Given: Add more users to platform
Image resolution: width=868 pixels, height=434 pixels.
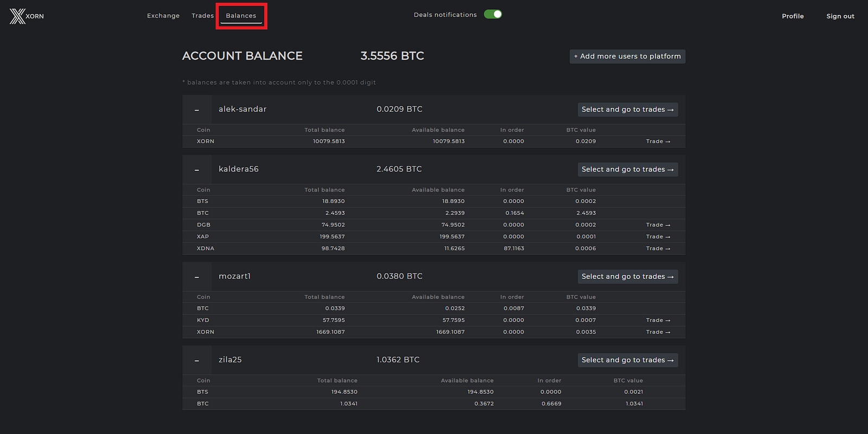Looking at the screenshot, I should (627, 56).
